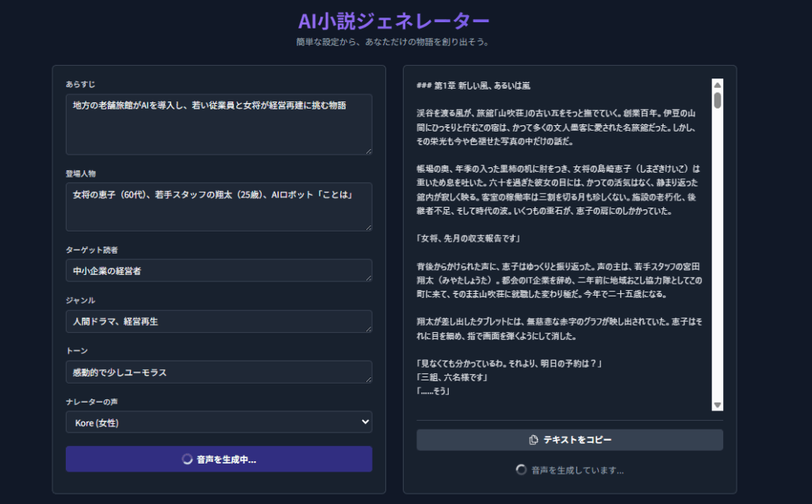Viewport: 812px width, 504px height.
Task: Open the ナレーターの声 voice dropdown
Action: coord(219,422)
